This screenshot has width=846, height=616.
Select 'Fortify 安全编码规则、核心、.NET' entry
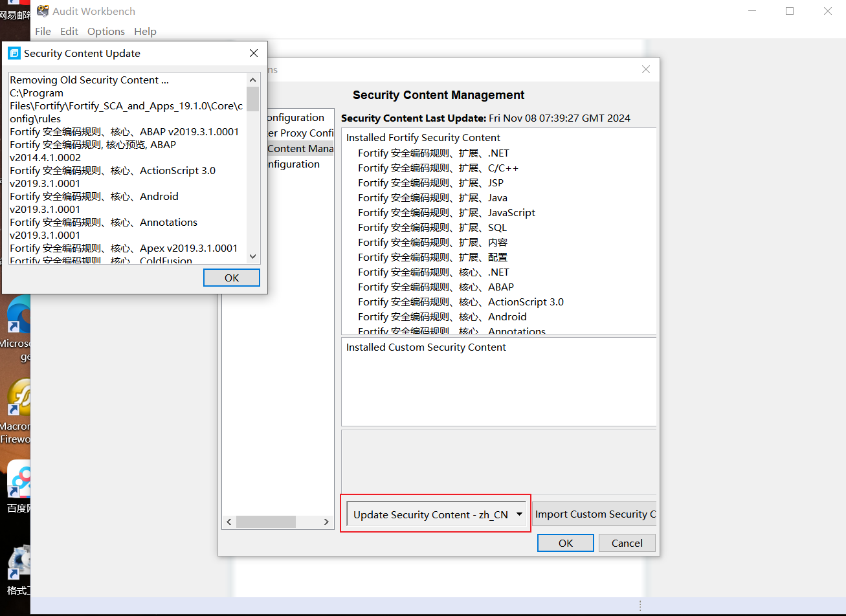434,272
